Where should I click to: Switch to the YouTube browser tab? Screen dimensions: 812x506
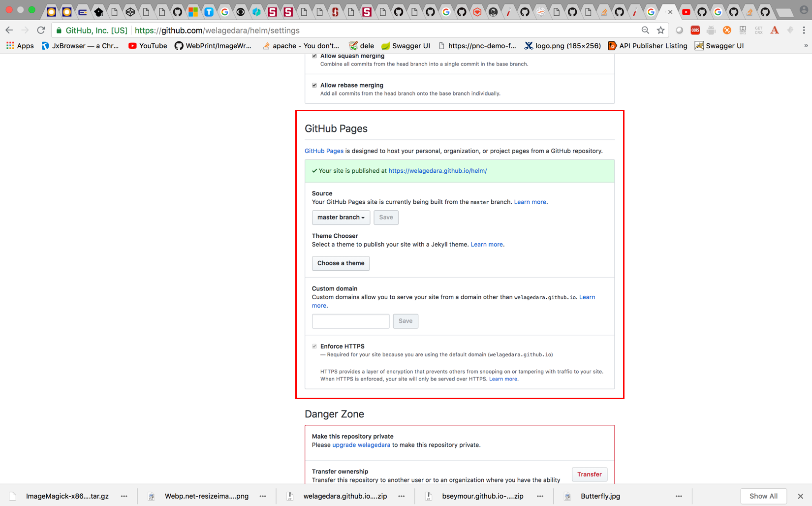click(686, 12)
